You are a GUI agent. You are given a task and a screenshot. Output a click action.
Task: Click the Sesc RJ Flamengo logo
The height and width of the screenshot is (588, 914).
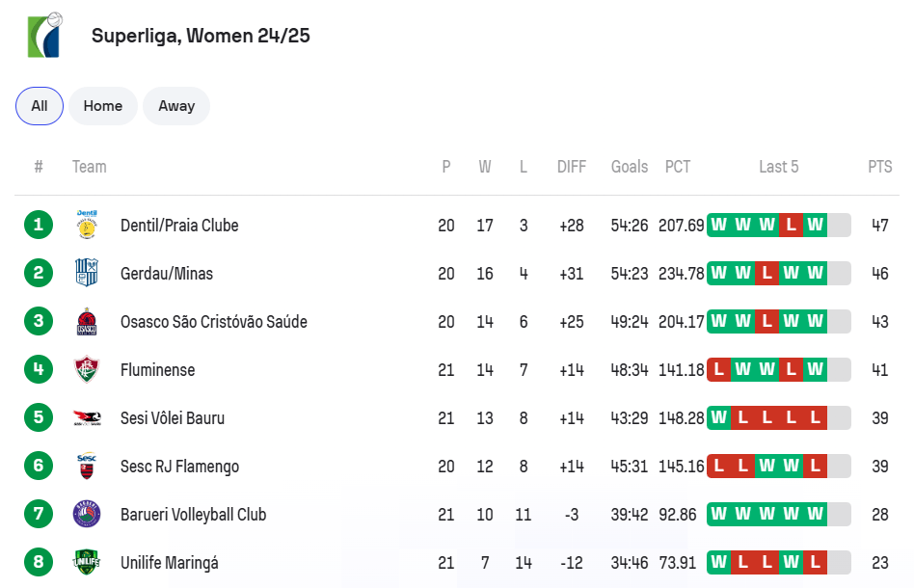pos(87,467)
